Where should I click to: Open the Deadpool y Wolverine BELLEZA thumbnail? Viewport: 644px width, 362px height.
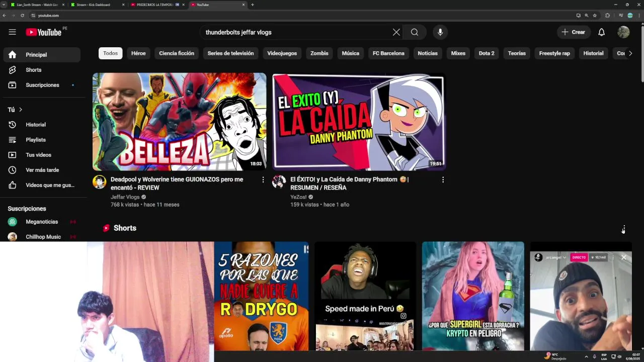tap(179, 122)
